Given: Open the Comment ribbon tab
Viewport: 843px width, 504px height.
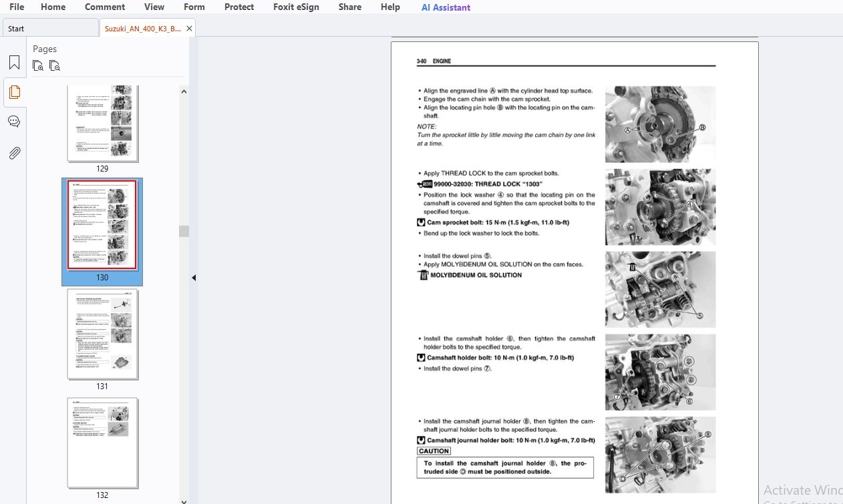Looking at the screenshot, I should (x=105, y=7).
